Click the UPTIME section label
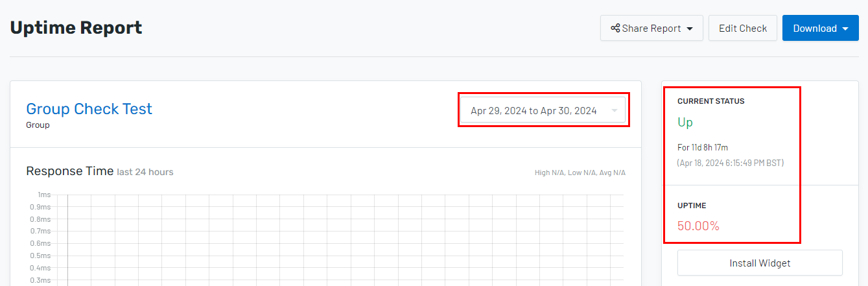 click(692, 206)
